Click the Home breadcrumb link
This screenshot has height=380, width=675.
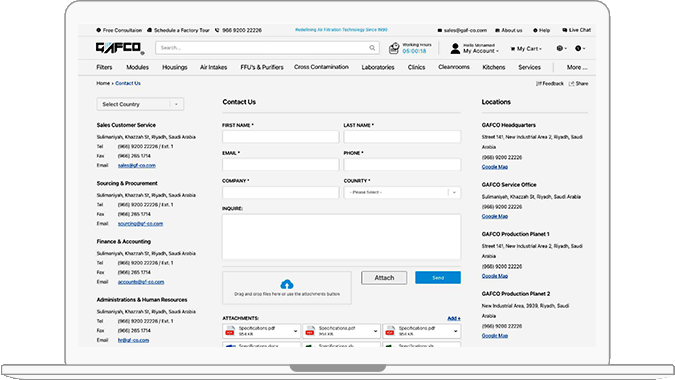click(103, 83)
